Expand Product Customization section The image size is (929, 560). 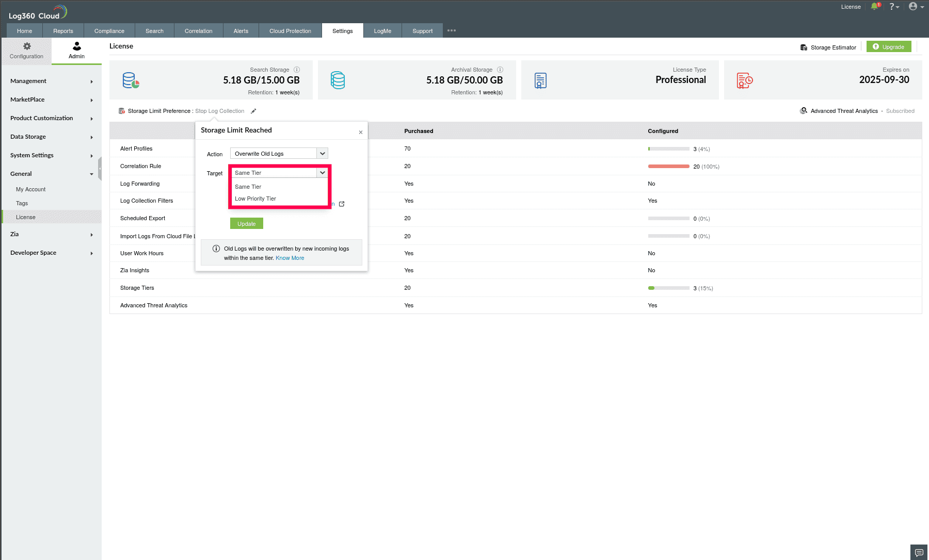point(52,118)
